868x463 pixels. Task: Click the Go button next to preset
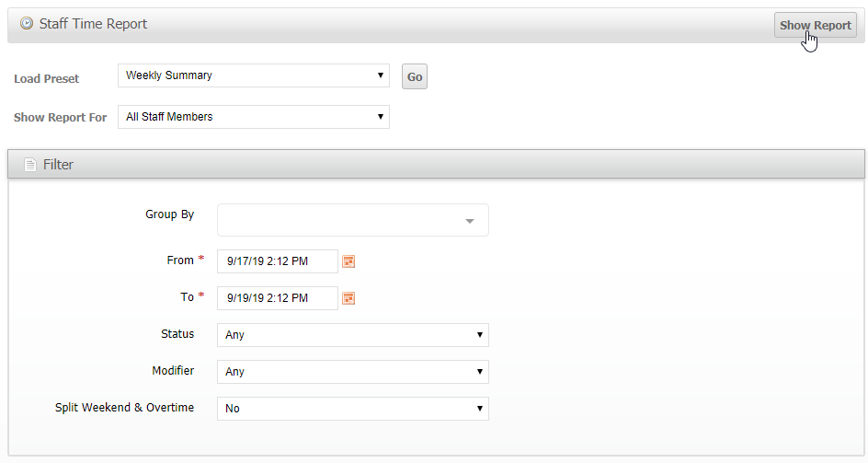pos(415,76)
